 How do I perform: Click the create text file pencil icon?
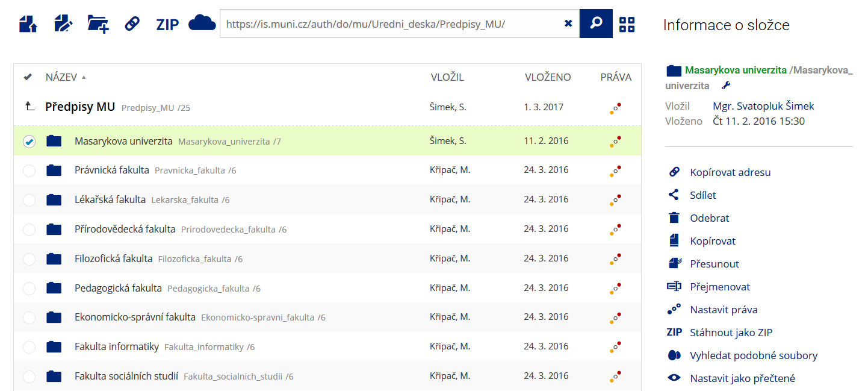point(63,23)
